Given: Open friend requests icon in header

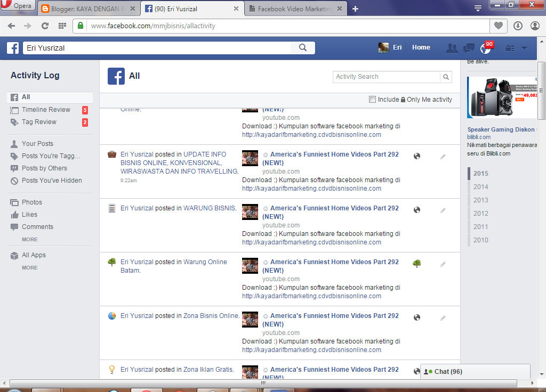Looking at the screenshot, I should point(452,48).
